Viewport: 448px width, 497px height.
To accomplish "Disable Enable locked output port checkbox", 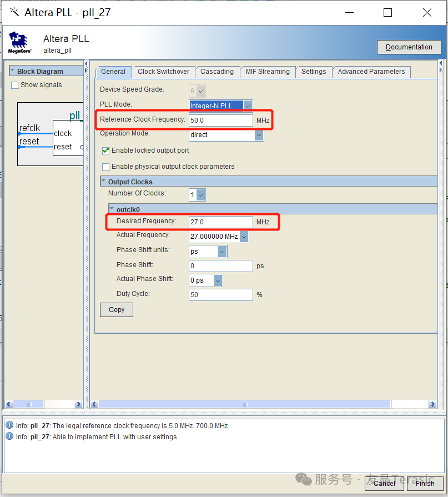I will point(106,150).
